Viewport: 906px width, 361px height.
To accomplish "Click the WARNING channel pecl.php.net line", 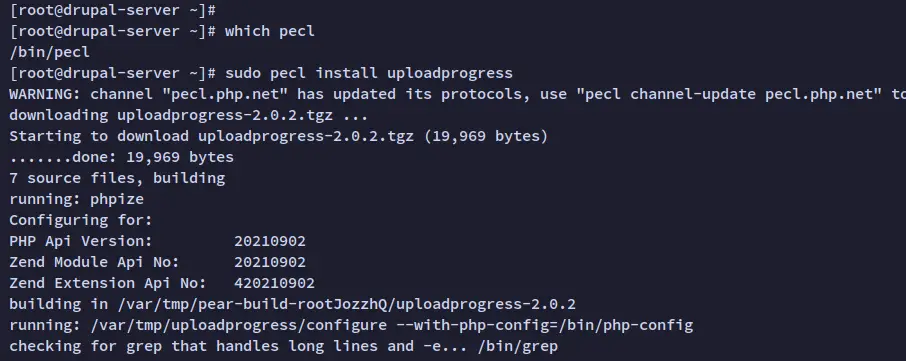I will pos(458,94).
